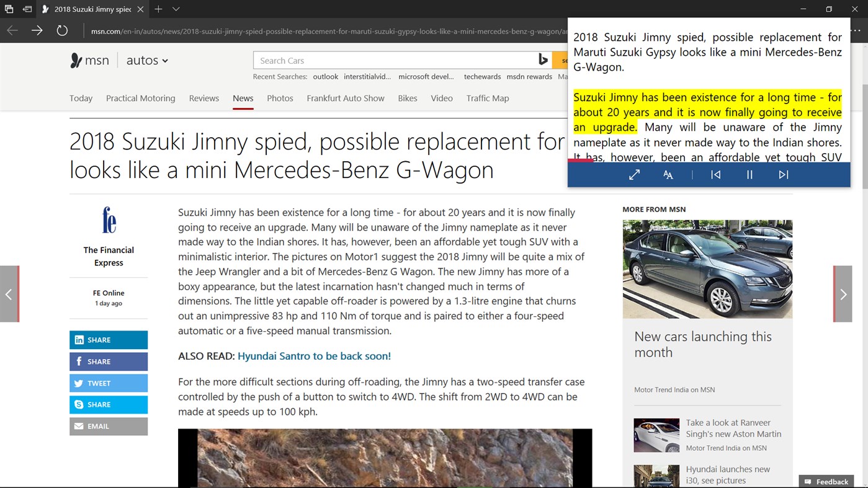
Task: Go forward to the next page
Action: point(37,30)
